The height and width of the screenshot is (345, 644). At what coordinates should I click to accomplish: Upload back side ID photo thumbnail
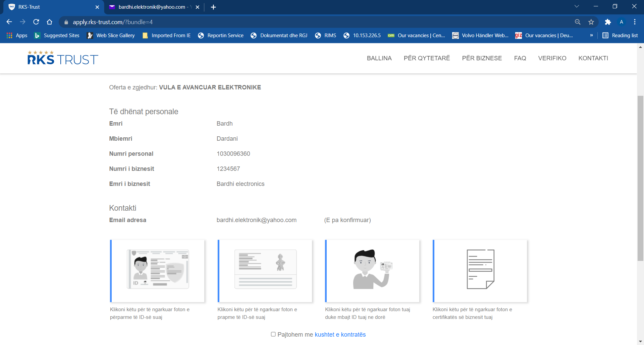point(265,271)
